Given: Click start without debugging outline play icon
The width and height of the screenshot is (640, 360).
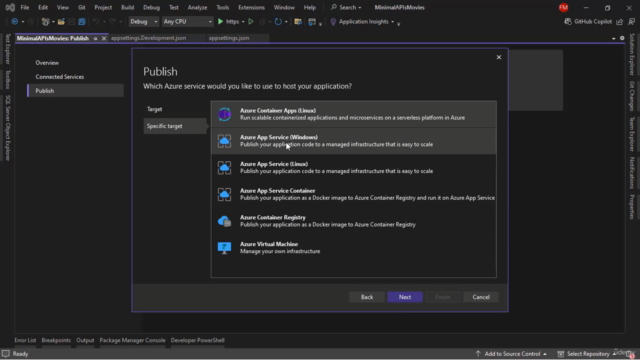Looking at the screenshot, I should pos(251,22).
